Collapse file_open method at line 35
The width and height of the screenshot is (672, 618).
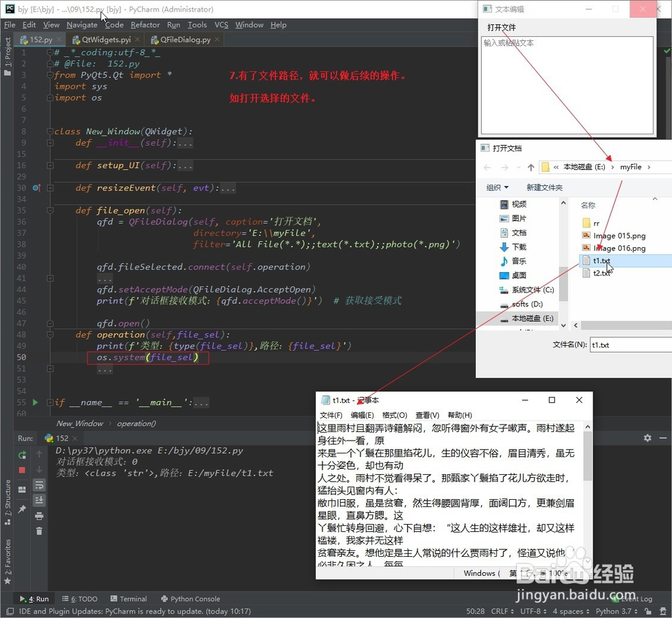(x=50, y=210)
